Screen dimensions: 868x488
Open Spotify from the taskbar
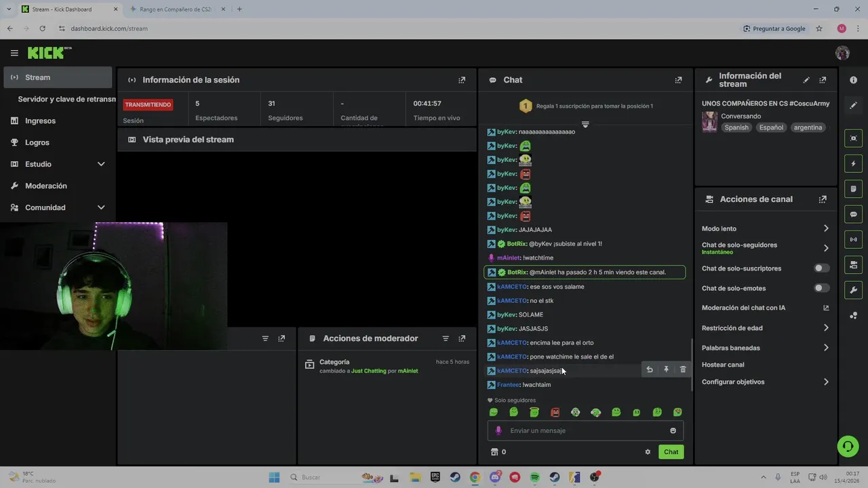(534, 477)
